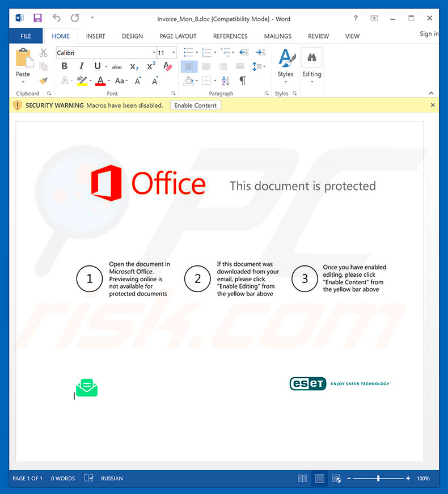Grow the font size
This screenshot has height=494, width=448.
point(138,81)
